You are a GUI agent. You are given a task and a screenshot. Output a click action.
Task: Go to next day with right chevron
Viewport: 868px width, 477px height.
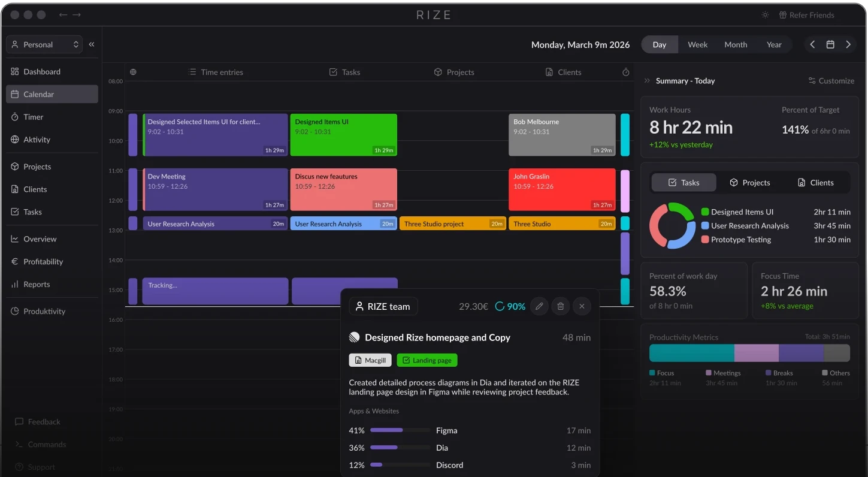pyautogui.click(x=848, y=44)
